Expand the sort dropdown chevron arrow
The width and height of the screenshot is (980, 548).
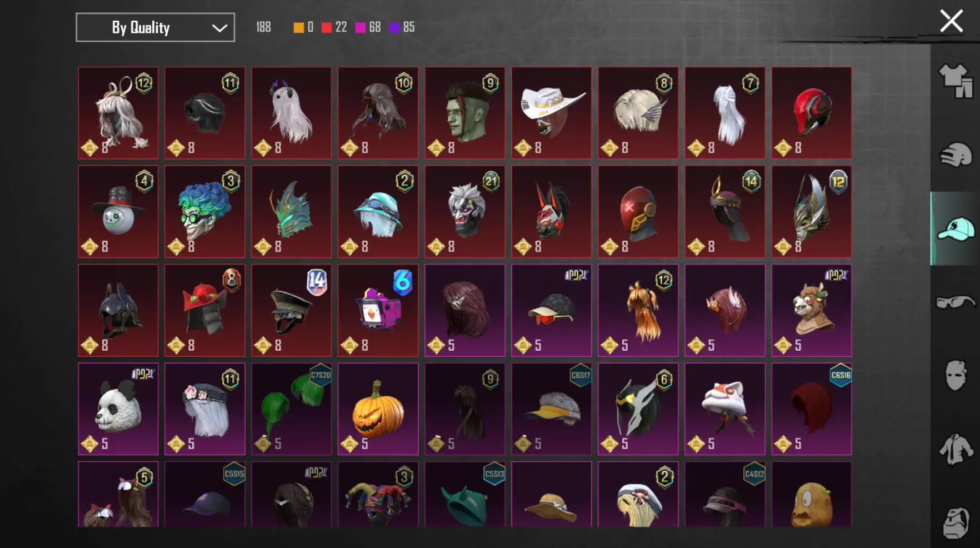coord(219,28)
